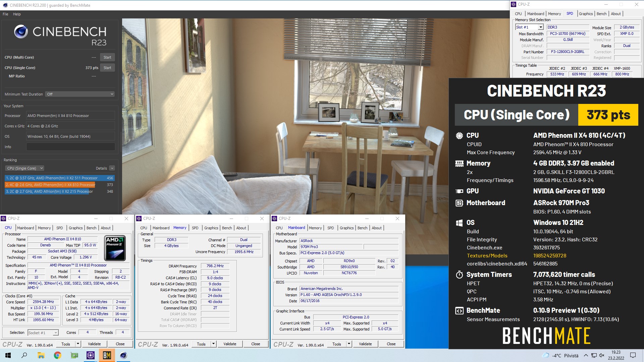
Task: Open Cinebench File menu
Action: pos(5,14)
